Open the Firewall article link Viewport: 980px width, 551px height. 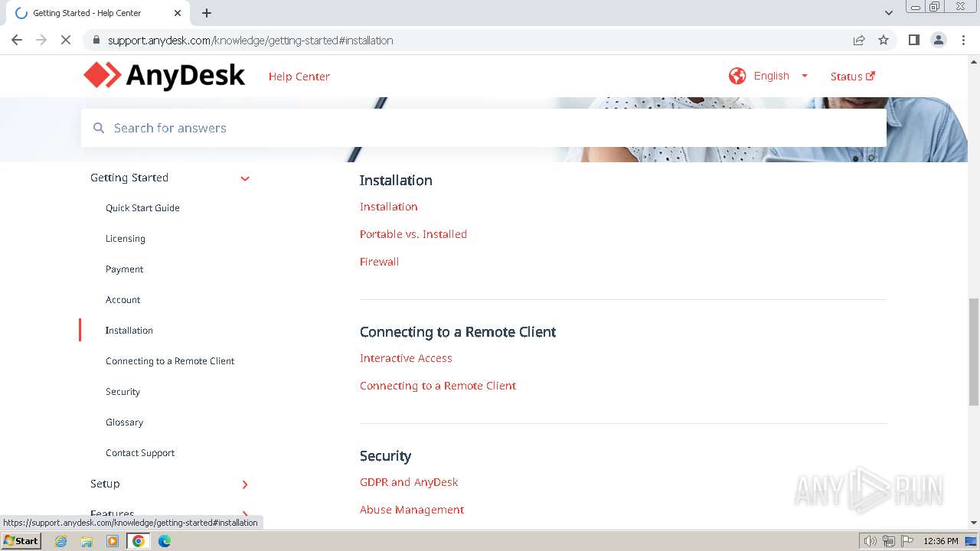click(380, 262)
